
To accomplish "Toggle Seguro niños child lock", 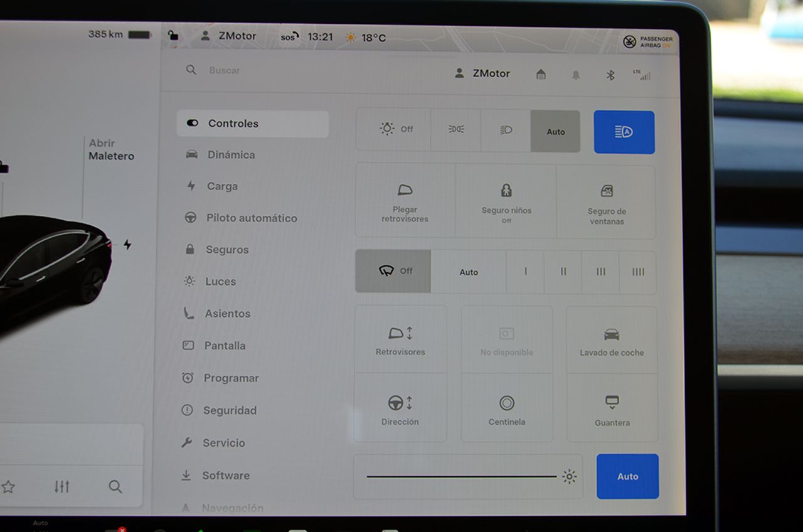I will [x=506, y=201].
